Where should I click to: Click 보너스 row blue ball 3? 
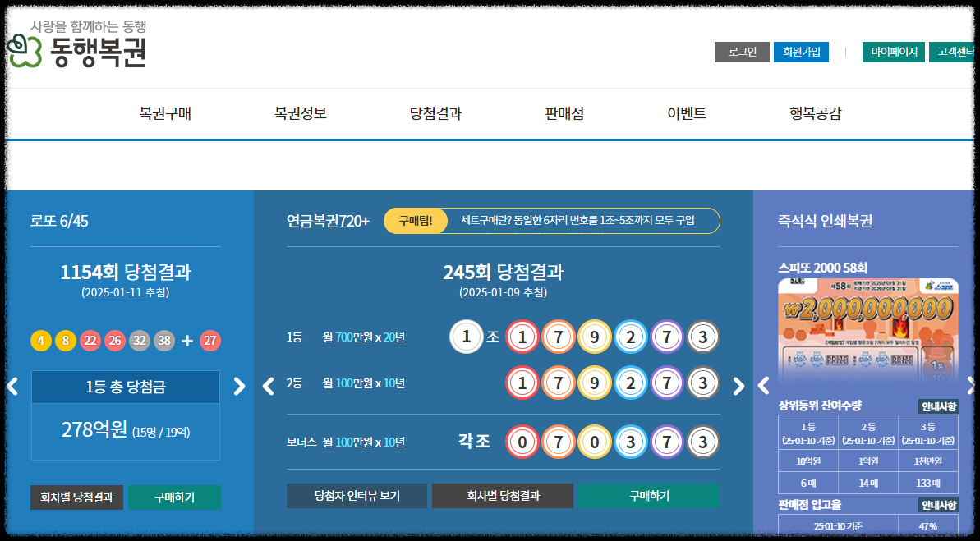pyautogui.click(x=631, y=442)
